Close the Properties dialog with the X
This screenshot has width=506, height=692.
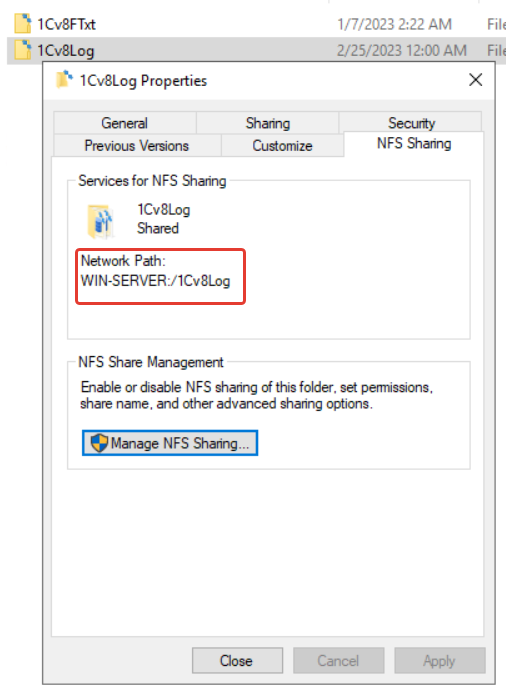click(476, 80)
